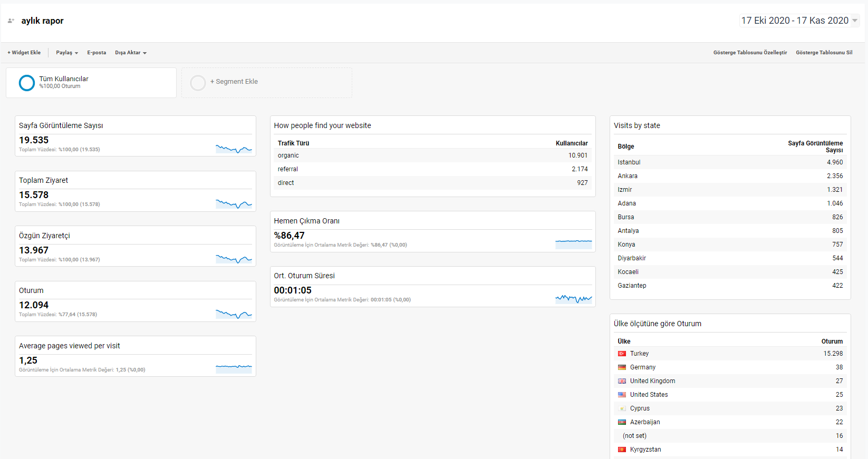The height and width of the screenshot is (459, 868).
Task: Click the Cyprus flag icon
Action: (x=622, y=408)
